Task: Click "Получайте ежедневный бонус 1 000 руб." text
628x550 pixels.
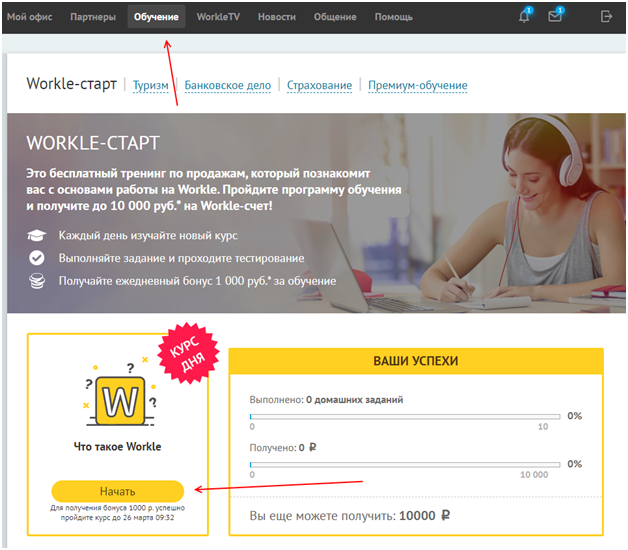Action: pyautogui.click(x=197, y=281)
